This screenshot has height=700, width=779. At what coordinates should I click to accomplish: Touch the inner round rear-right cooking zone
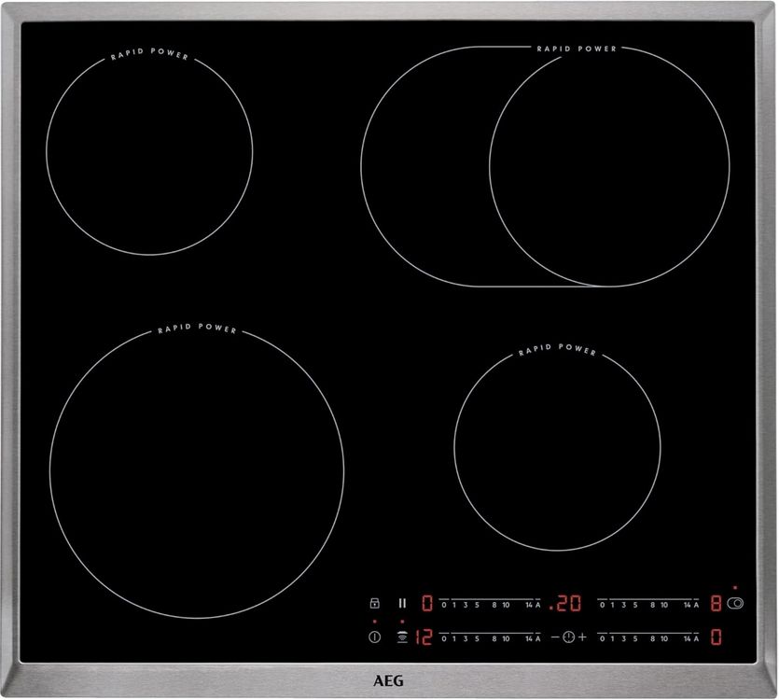tap(609, 166)
